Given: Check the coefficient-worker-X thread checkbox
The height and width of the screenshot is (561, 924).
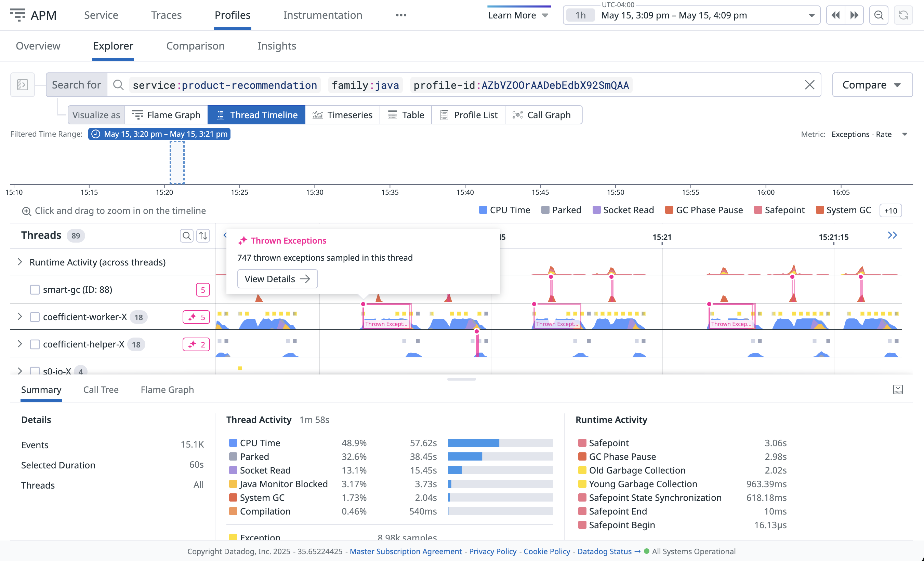Looking at the screenshot, I should tap(35, 317).
